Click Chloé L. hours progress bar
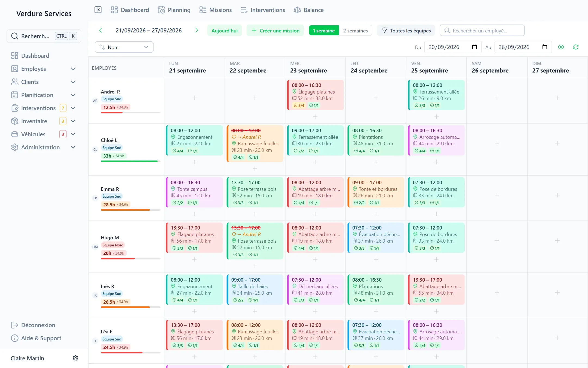The width and height of the screenshot is (588, 368). coord(131,161)
